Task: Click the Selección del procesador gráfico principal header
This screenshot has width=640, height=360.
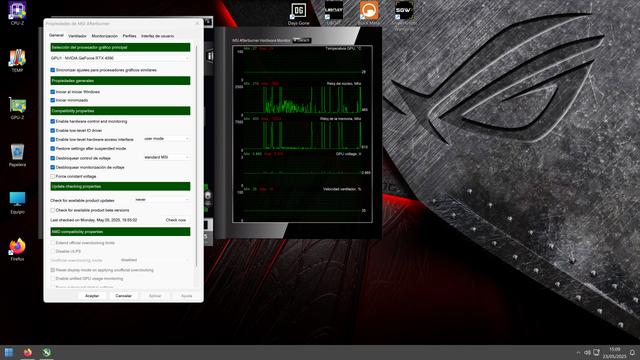Action: (120, 47)
